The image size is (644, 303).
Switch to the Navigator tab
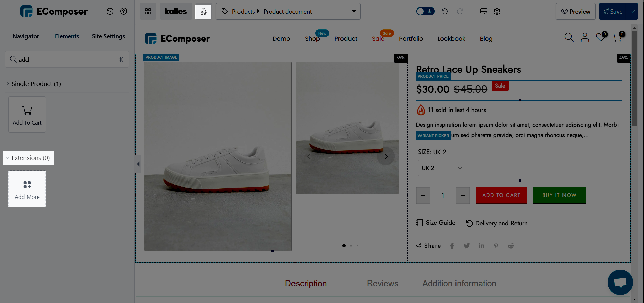pyautogui.click(x=26, y=36)
